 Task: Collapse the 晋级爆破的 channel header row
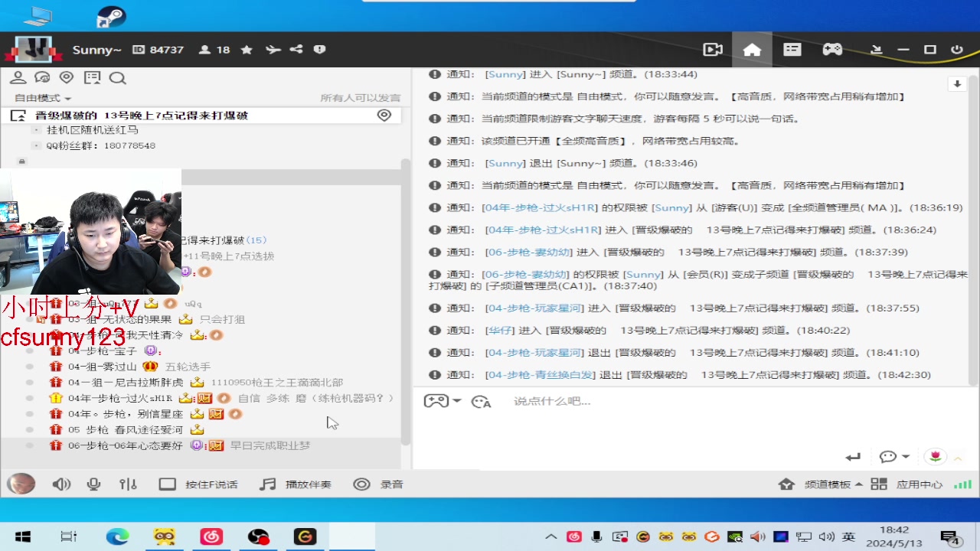point(18,116)
